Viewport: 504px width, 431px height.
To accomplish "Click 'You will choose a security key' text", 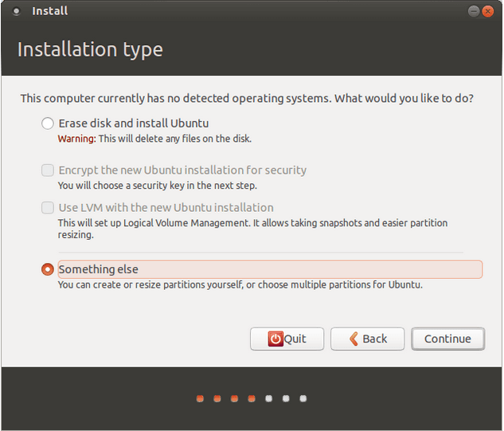I will point(158,186).
